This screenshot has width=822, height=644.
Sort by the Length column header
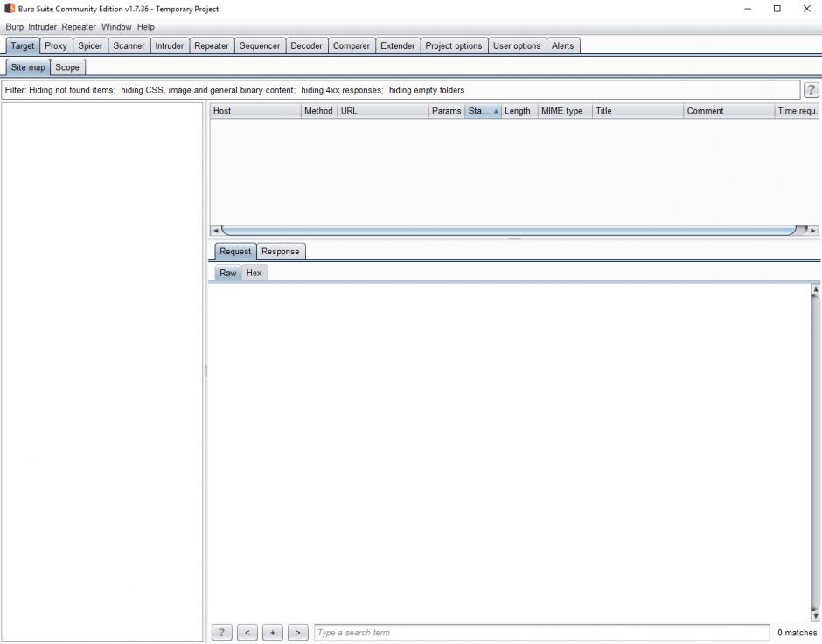click(x=519, y=111)
